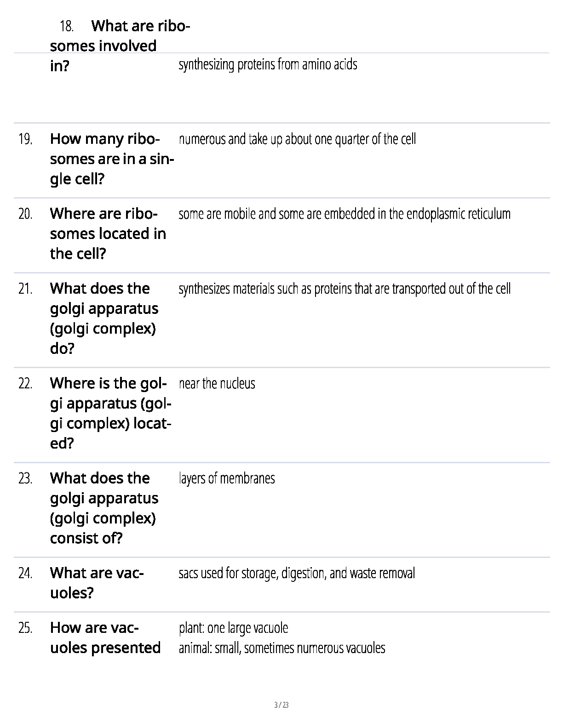
Task: Click the answer mentioning the endoplasmic reticulum
Action: (345, 214)
